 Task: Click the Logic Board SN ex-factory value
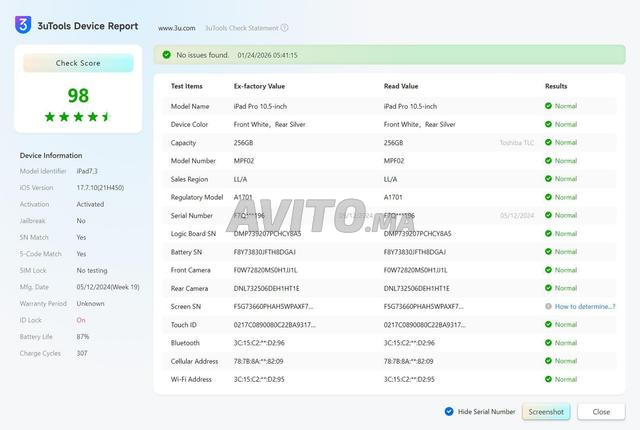coord(267,233)
